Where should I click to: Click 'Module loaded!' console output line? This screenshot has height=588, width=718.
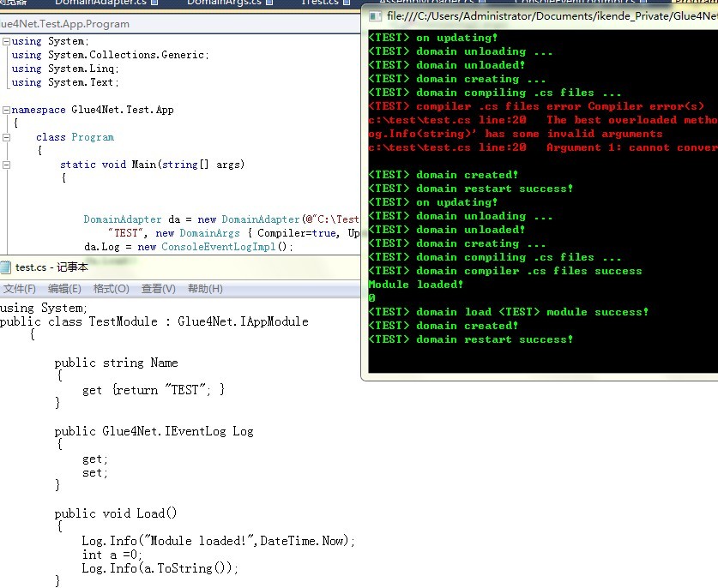coord(416,285)
